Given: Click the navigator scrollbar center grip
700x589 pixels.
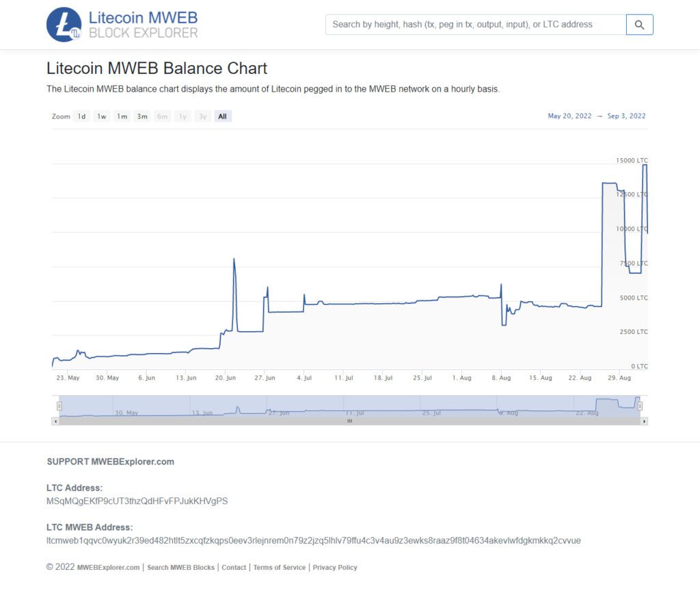Looking at the screenshot, I should 349,421.
